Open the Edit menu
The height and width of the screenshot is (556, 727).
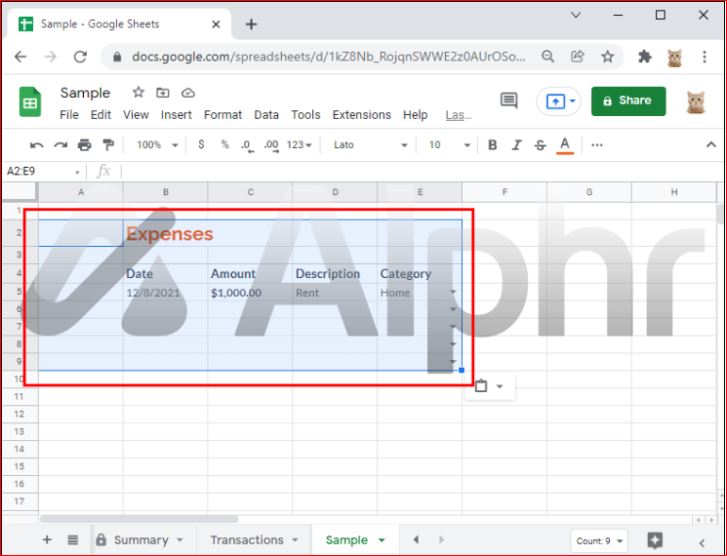pyautogui.click(x=101, y=115)
